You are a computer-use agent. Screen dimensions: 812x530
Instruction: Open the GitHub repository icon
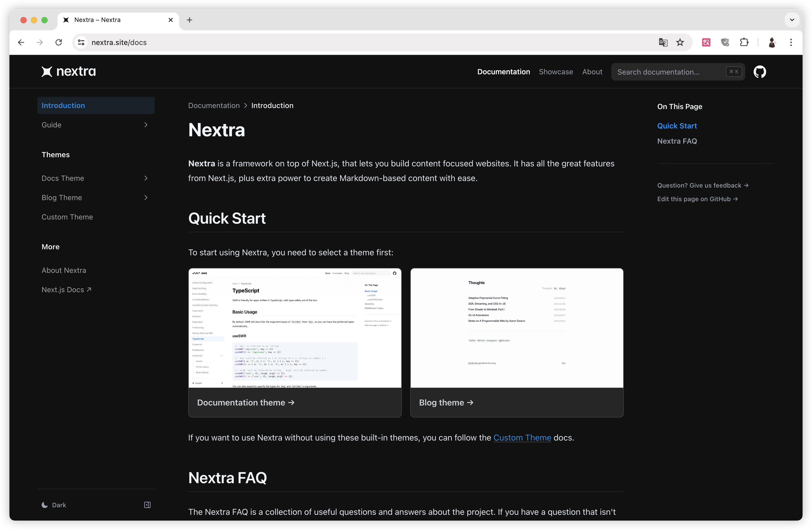coord(759,72)
